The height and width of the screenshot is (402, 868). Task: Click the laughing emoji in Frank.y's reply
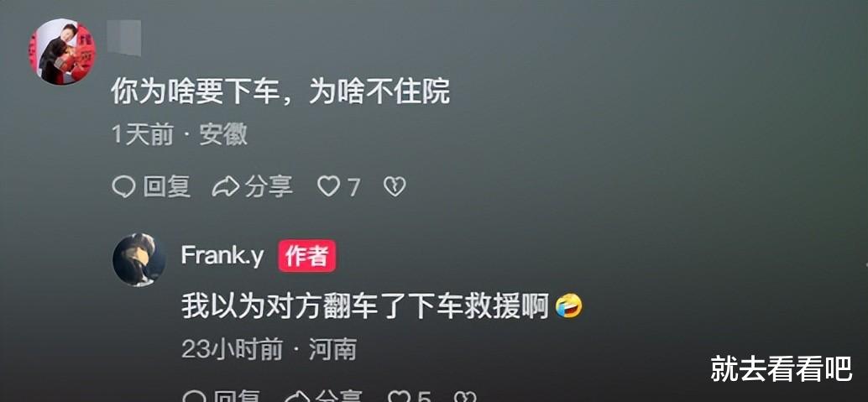pyautogui.click(x=569, y=305)
